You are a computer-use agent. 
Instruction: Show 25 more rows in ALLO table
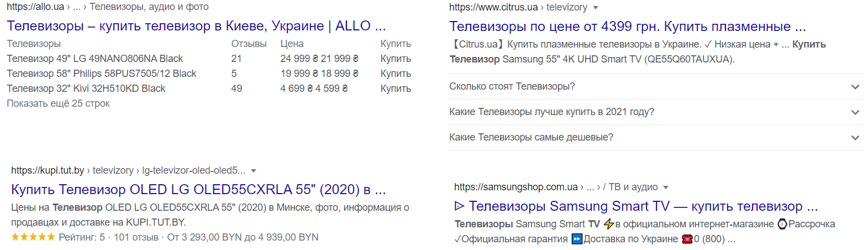coord(58,103)
